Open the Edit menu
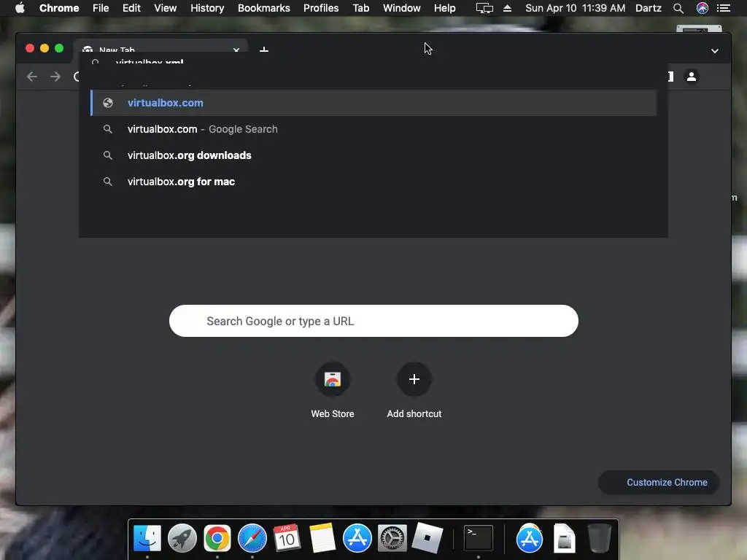747x560 pixels. [x=131, y=8]
